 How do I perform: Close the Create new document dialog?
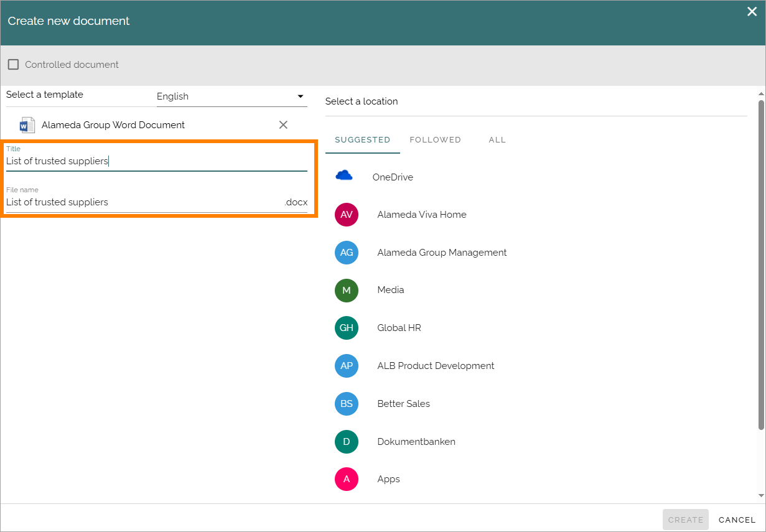coord(752,11)
